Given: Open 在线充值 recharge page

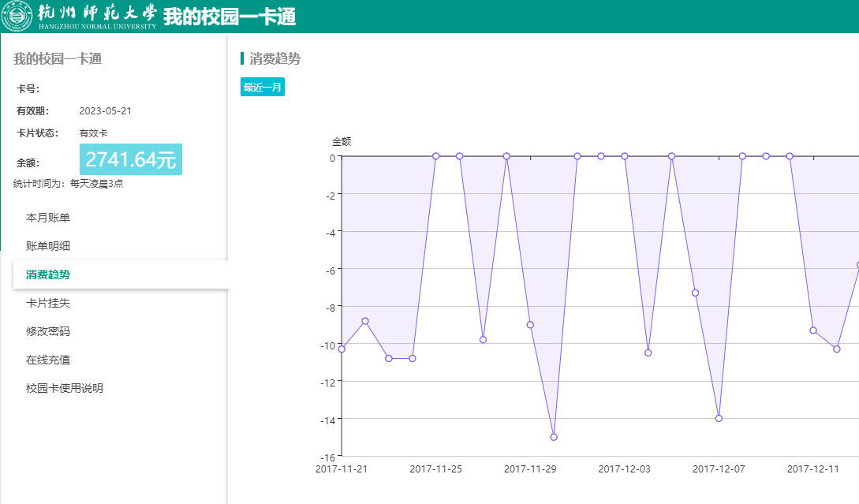Looking at the screenshot, I should click(47, 360).
